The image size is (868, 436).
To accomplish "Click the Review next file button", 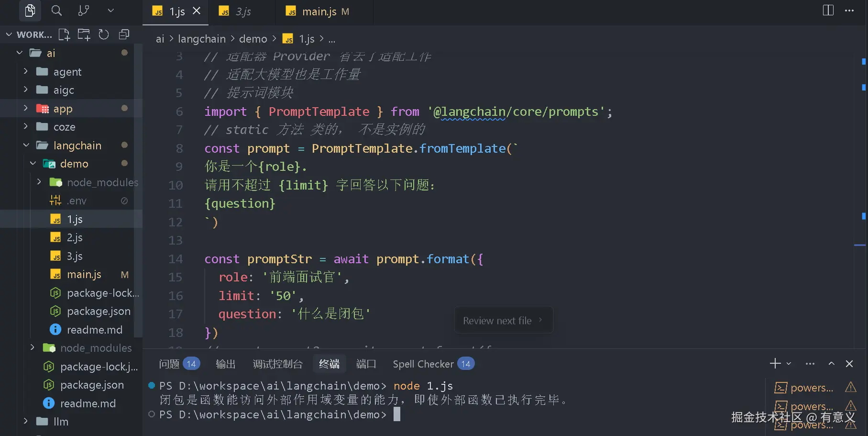I will click(503, 321).
